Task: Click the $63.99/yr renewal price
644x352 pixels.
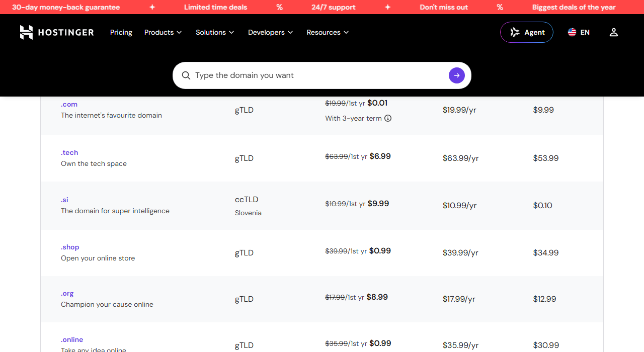Action: tap(461, 158)
